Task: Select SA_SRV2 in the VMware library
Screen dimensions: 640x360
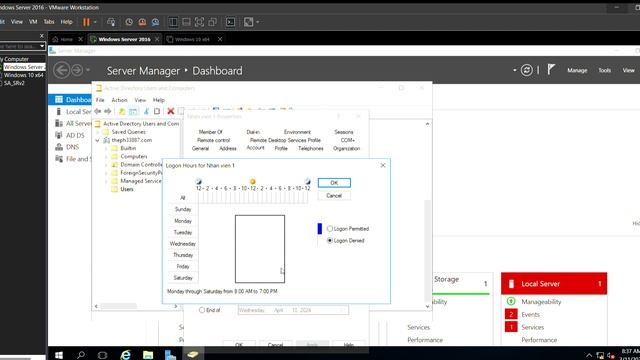Action: coord(14,83)
